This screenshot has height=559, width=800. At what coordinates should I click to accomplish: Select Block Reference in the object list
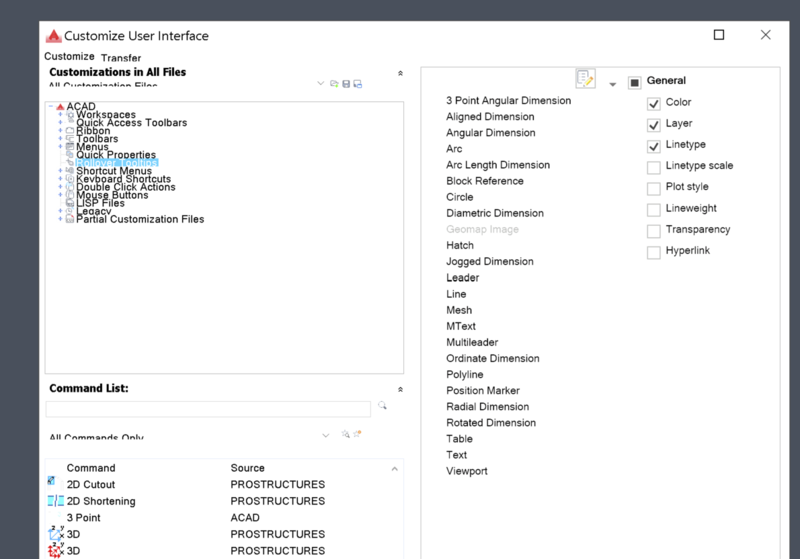pos(484,181)
